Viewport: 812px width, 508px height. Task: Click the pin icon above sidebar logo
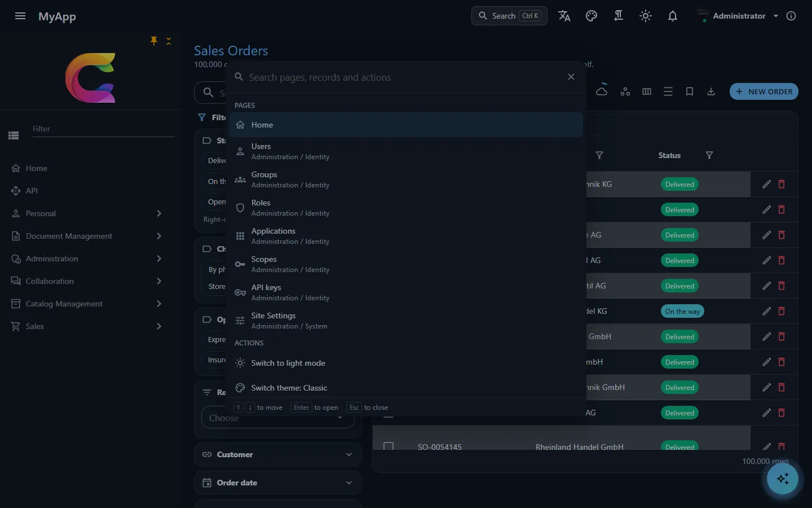click(153, 41)
